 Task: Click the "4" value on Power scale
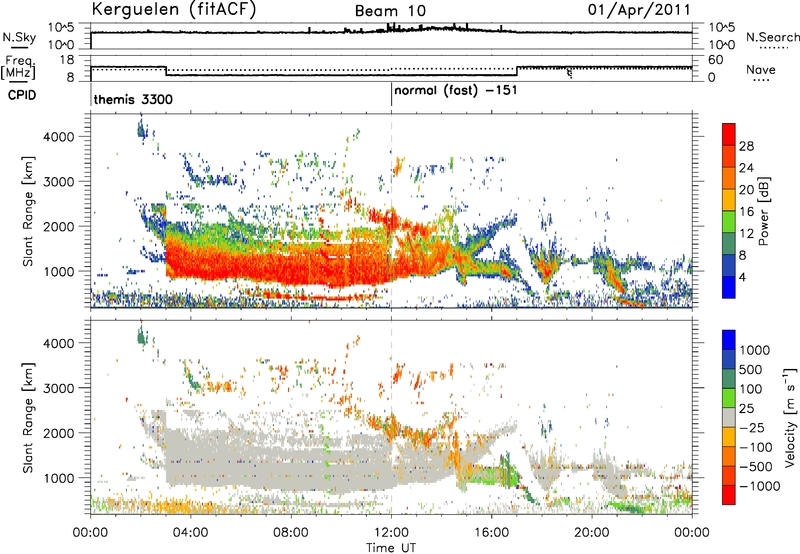click(743, 278)
